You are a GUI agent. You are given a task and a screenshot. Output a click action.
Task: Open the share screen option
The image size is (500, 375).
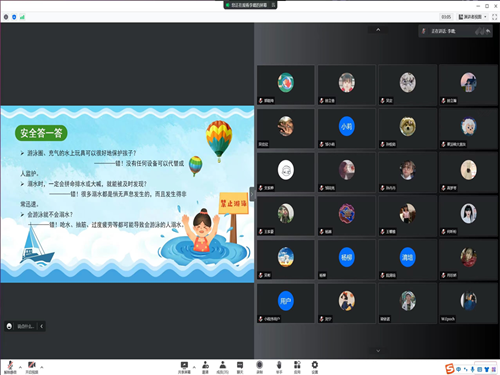(x=184, y=367)
